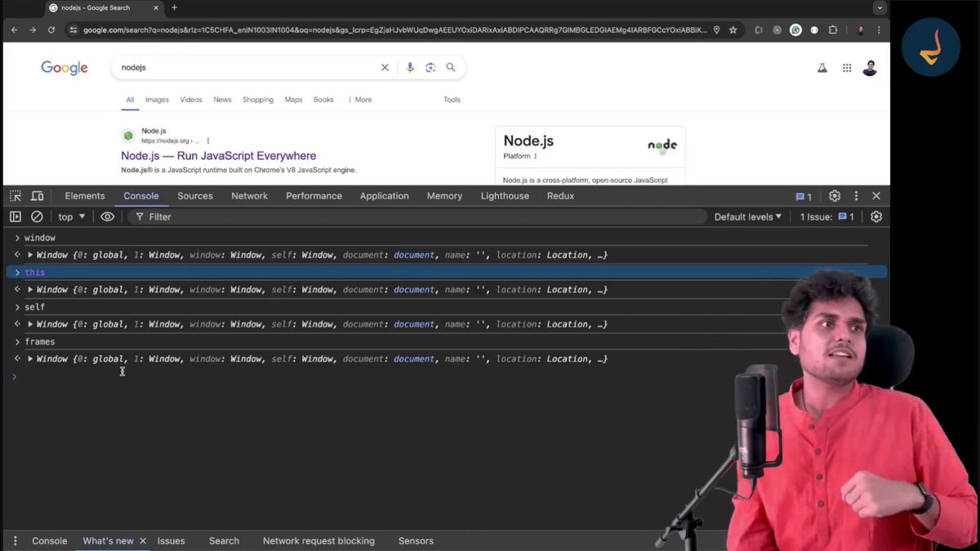The height and width of the screenshot is (551, 980).
Task: Open the tab search chevron in Chrome
Action: pyautogui.click(x=880, y=8)
